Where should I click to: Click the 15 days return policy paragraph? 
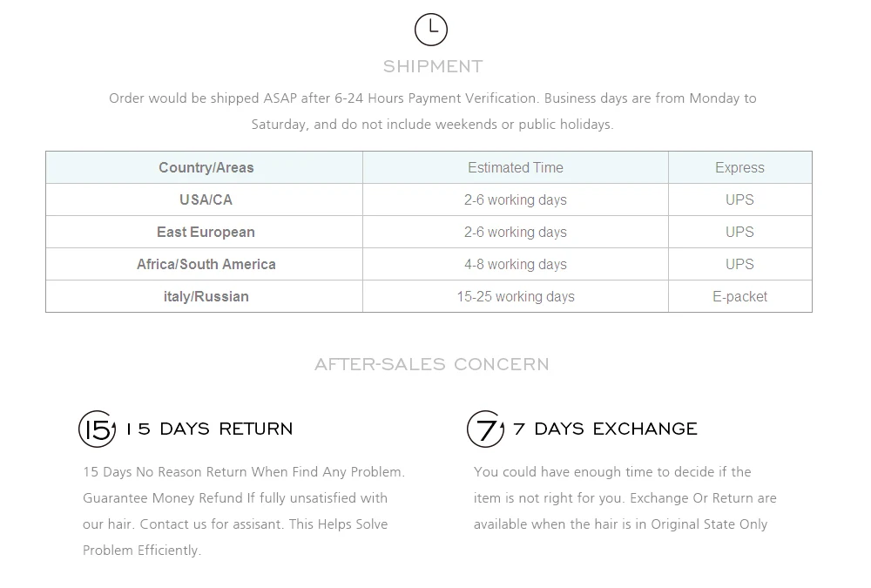point(244,510)
